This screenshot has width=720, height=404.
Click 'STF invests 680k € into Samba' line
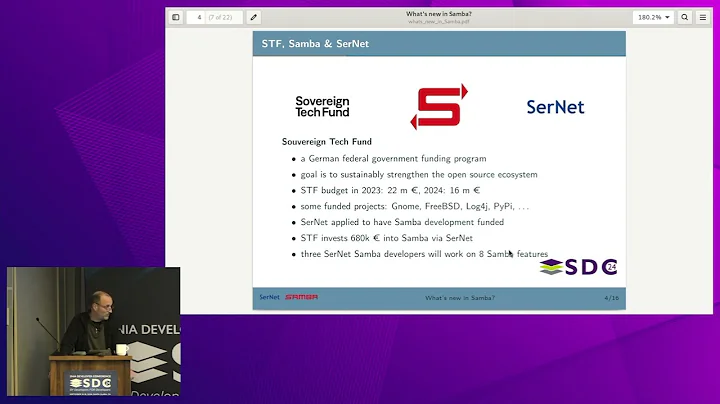tap(387, 238)
